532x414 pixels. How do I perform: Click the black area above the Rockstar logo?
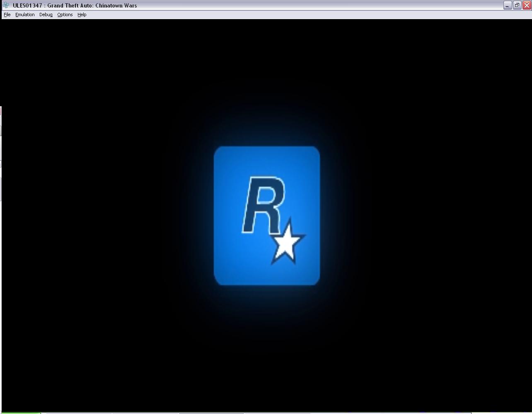click(266, 75)
